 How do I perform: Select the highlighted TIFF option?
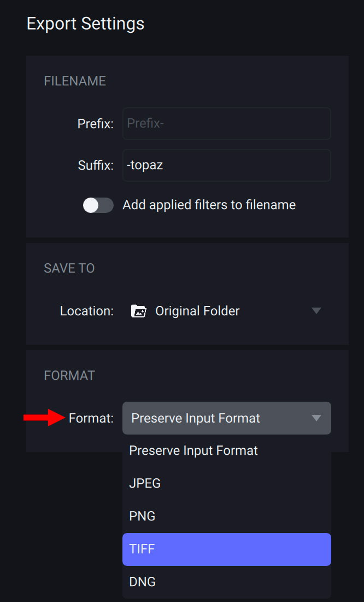[226, 549]
